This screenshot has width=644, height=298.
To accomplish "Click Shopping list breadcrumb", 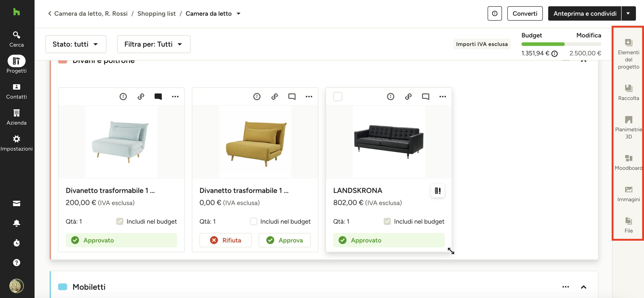I will (156, 13).
